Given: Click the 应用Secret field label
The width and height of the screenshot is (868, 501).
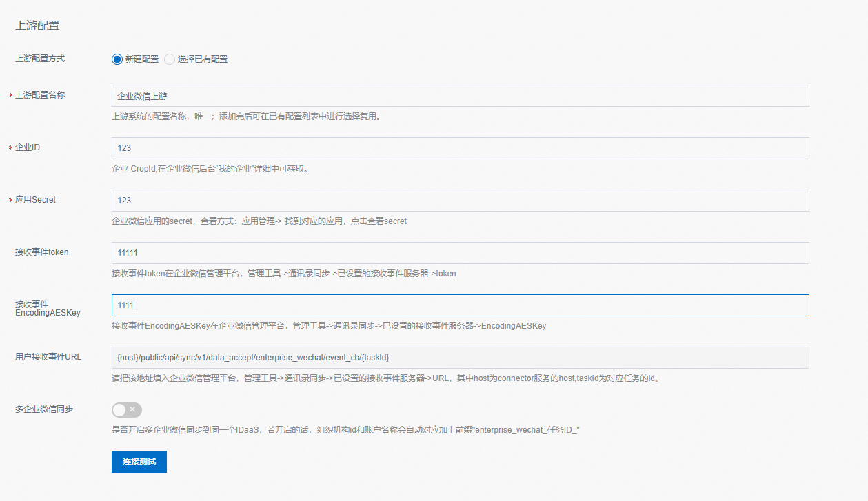Looking at the screenshot, I should 35,200.
